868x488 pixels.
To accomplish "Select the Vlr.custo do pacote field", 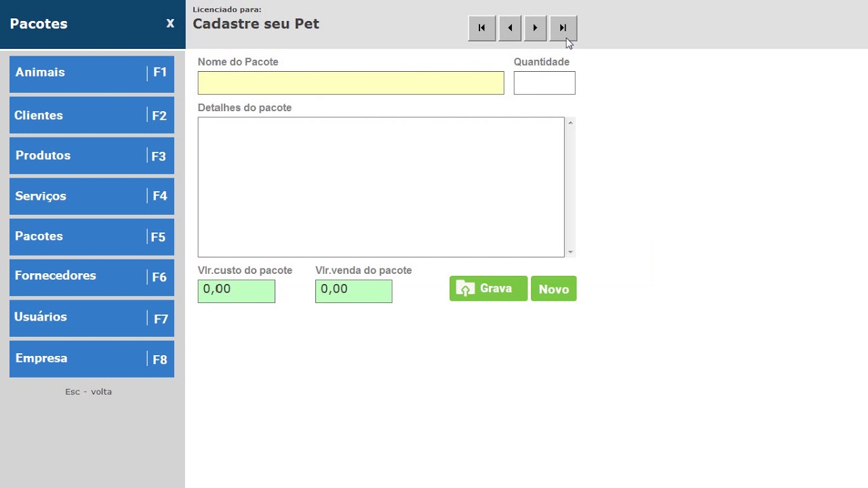I will tap(236, 291).
